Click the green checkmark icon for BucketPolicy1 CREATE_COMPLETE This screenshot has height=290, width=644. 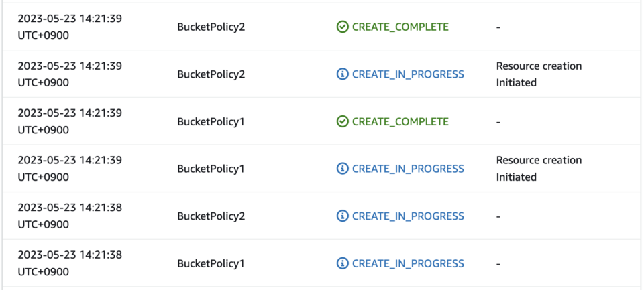[343, 121]
